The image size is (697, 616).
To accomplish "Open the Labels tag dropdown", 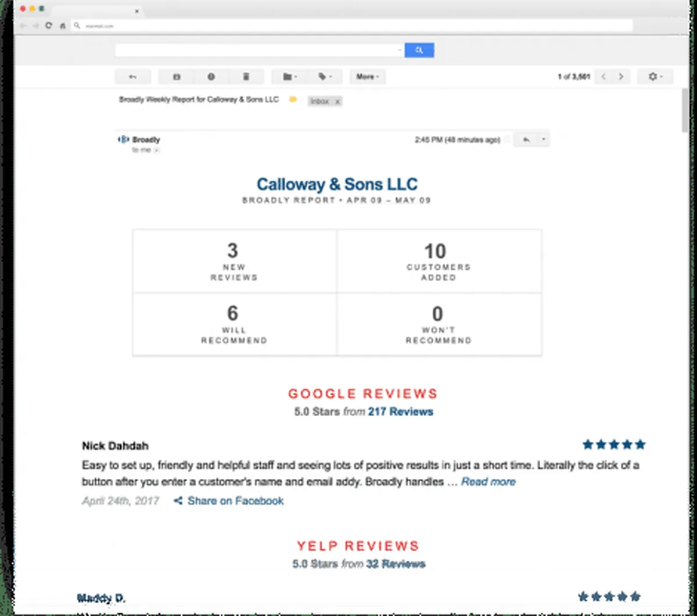I will coord(325,77).
